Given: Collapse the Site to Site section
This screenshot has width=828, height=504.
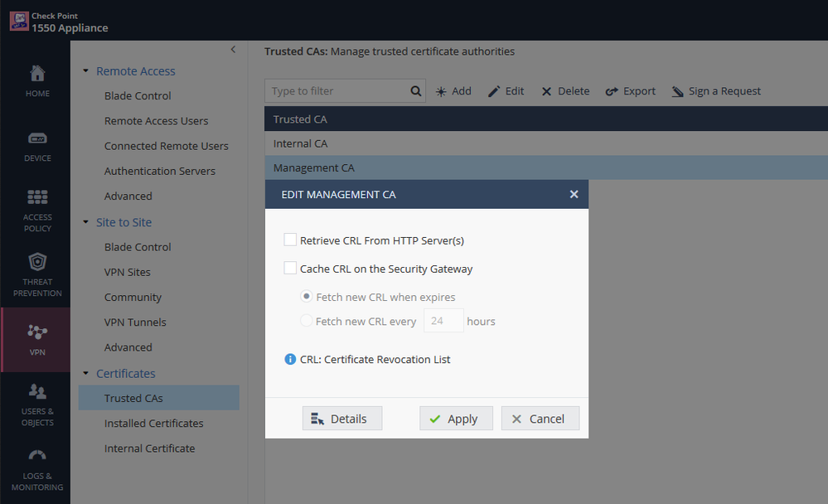Looking at the screenshot, I should tap(86, 222).
